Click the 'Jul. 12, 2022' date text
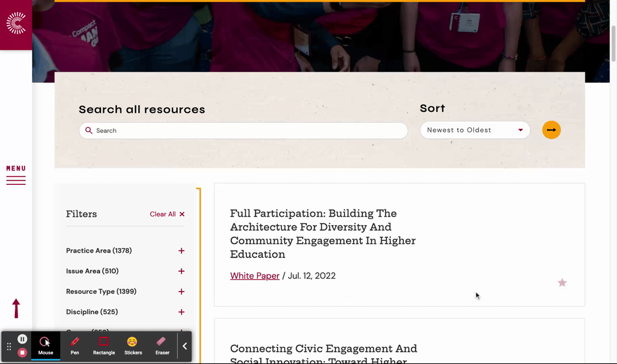The image size is (617, 364). (x=312, y=276)
